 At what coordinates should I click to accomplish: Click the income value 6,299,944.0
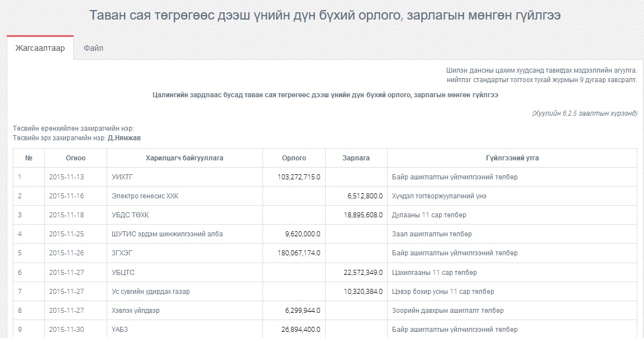303,311
